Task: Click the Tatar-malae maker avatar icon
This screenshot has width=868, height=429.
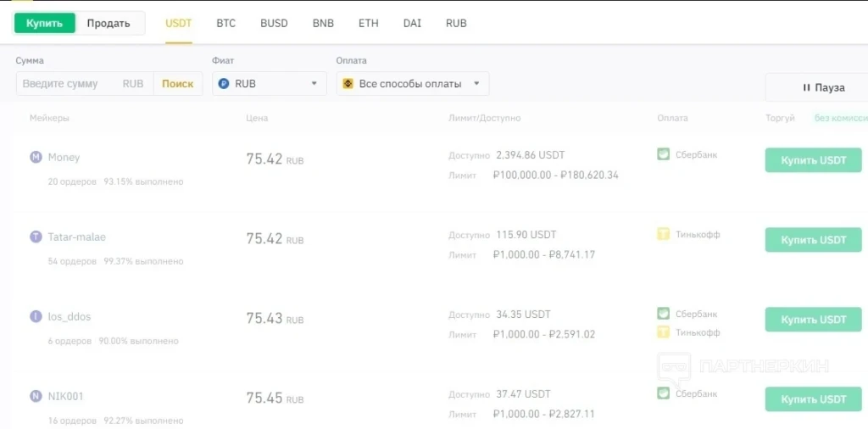Action: 36,237
